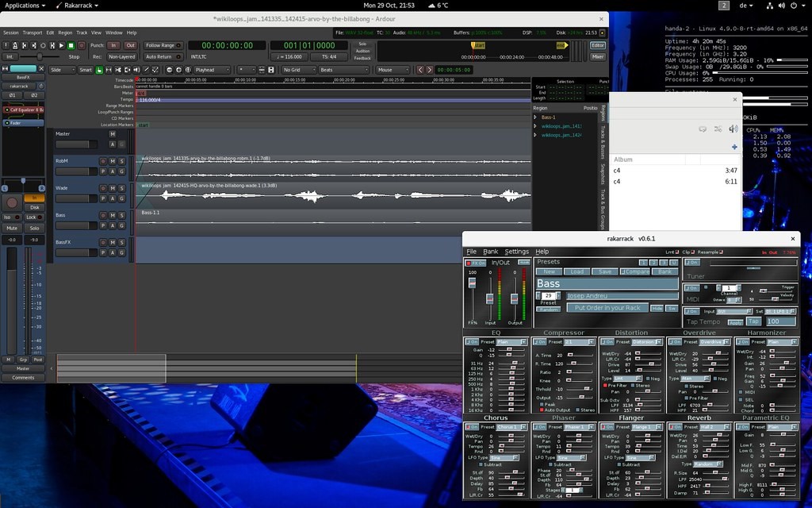This screenshot has width=812, height=508.
Task: Open the Transport menu in Ardour
Action: coord(32,33)
